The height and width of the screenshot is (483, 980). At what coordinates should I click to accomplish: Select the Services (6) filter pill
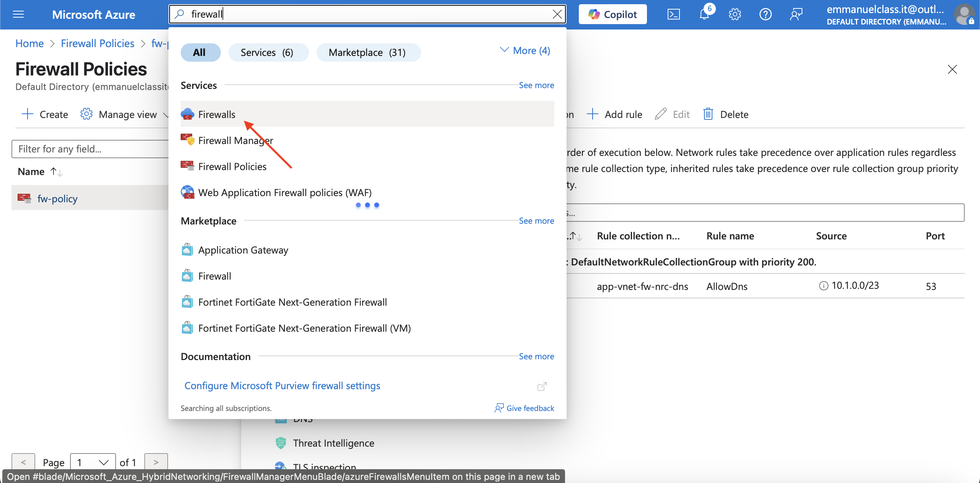[x=268, y=52]
